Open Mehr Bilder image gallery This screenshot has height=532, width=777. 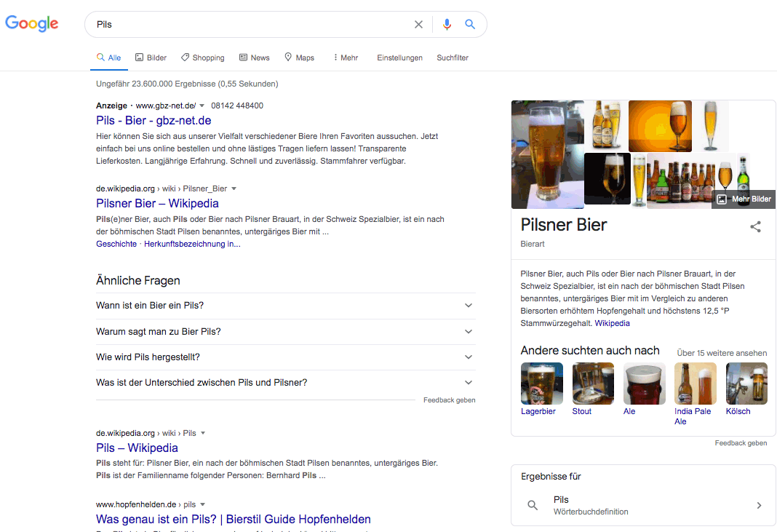point(744,199)
